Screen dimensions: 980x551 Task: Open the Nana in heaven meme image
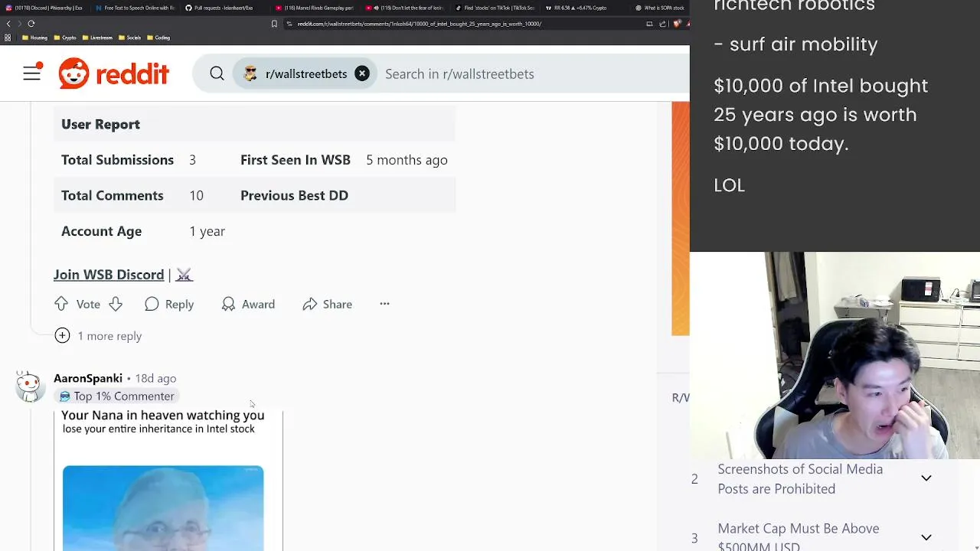click(163, 507)
